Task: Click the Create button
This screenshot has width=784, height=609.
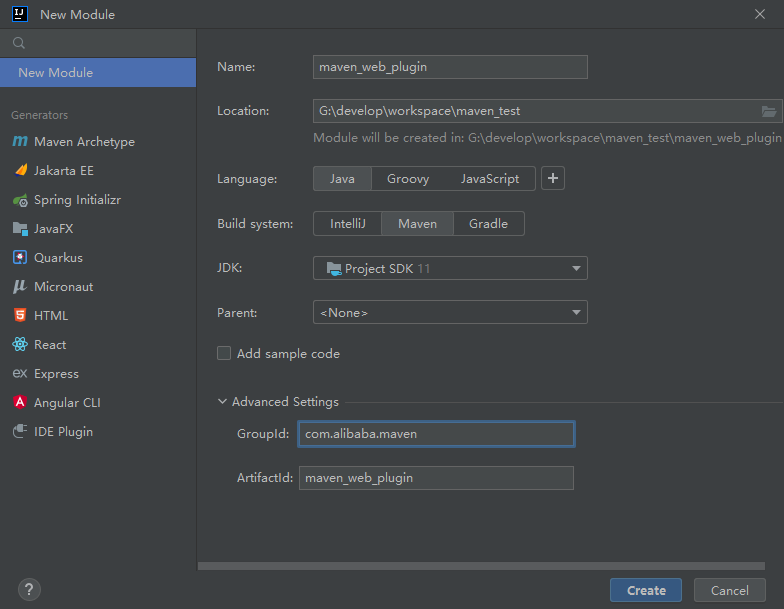Action: coord(646,590)
